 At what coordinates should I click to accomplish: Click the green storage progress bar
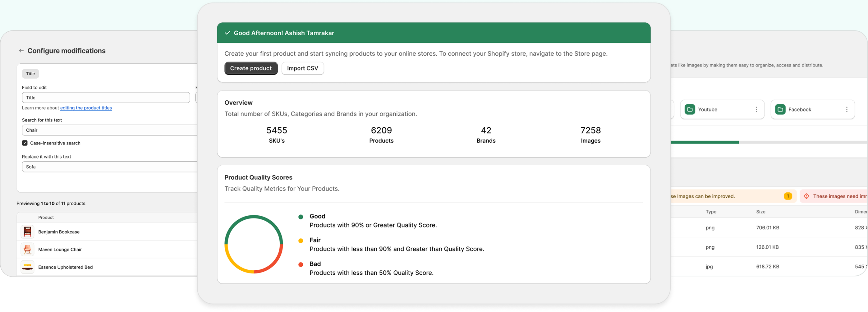point(705,142)
